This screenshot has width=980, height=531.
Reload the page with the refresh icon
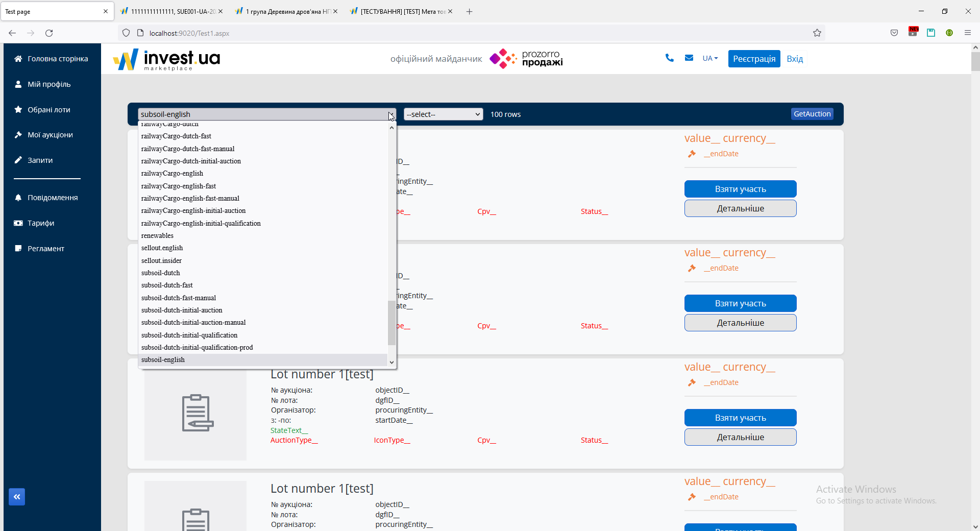click(49, 33)
